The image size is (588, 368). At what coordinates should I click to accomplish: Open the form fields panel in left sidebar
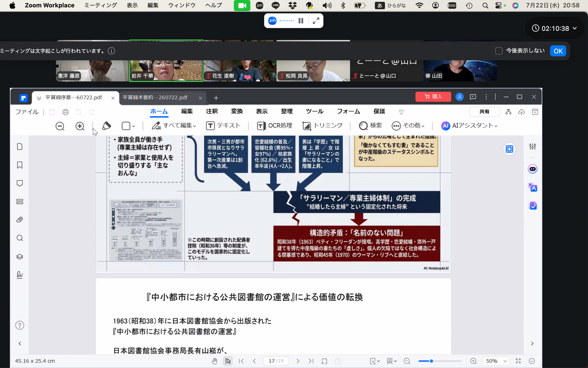click(20, 201)
